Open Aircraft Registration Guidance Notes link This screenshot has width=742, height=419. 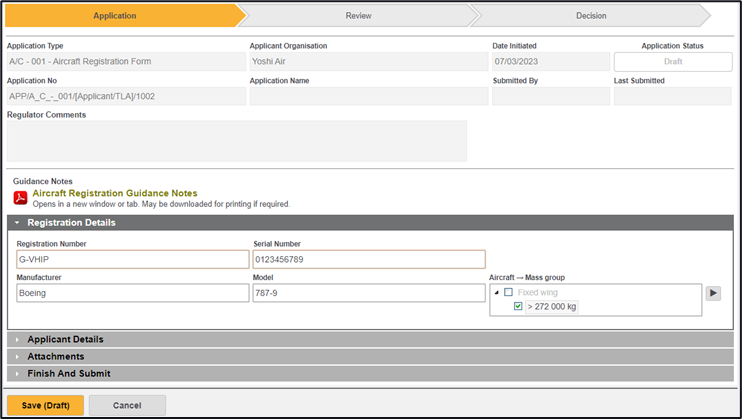pyautogui.click(x=115, y=193)
